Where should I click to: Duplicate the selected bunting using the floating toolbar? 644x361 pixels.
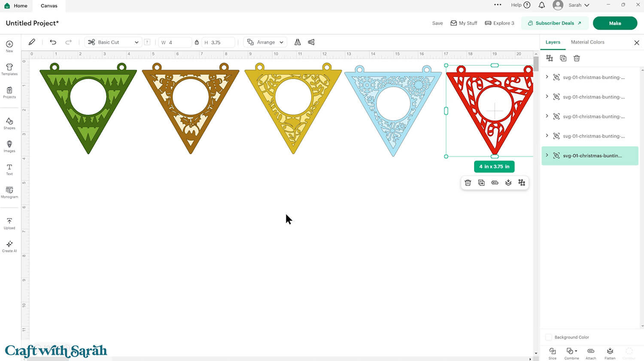[481, 183]
